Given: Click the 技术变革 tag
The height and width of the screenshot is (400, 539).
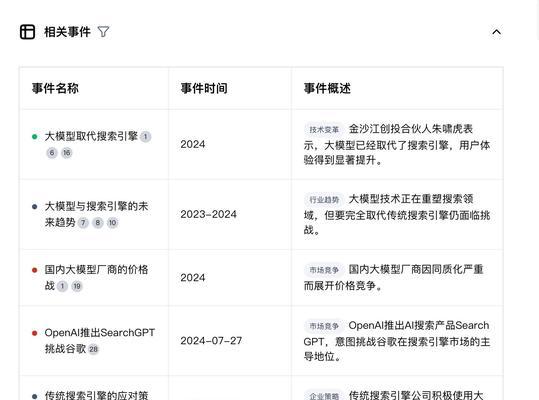Looking at the screenshot, I should (x=324, y=130).
